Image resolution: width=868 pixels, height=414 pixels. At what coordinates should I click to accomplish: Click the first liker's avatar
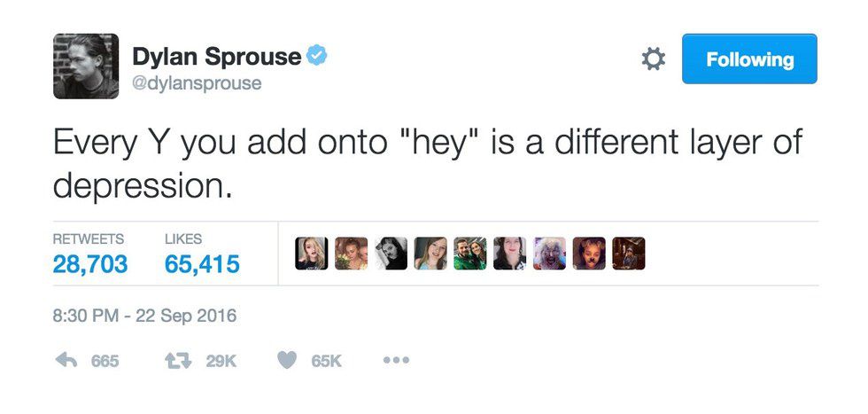pos(312,254)
